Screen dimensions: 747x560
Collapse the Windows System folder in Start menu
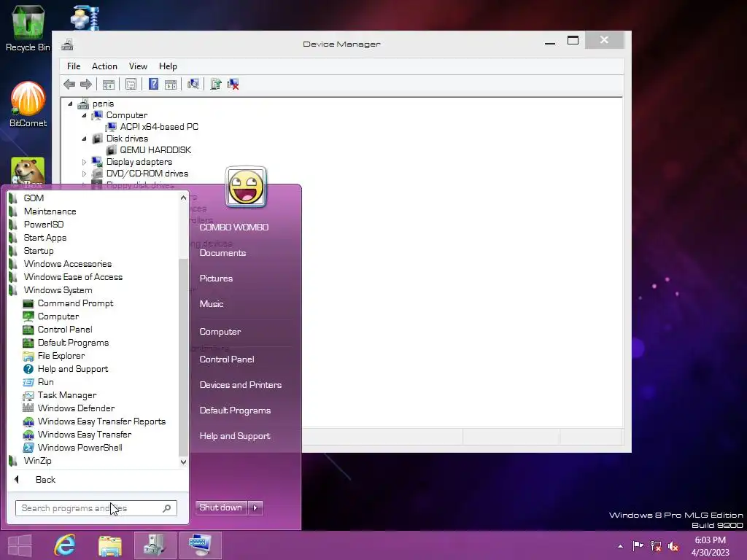[x=50, y=290]
